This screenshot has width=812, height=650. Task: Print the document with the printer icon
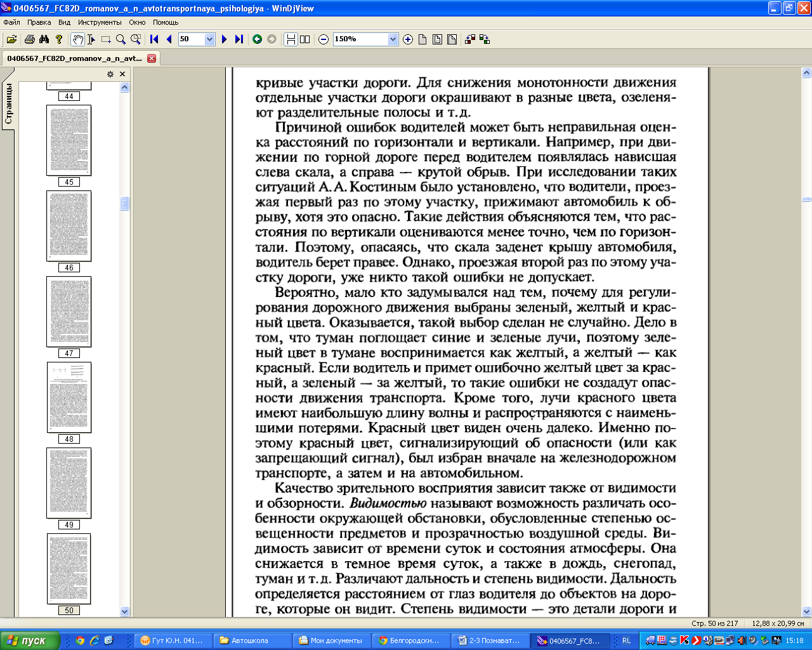(x=29, y=39)
